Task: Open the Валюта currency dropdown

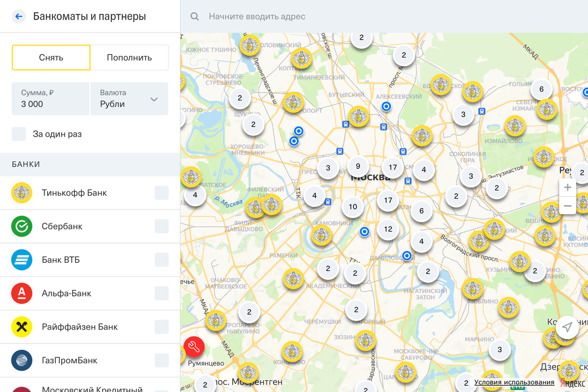Action: coord(129,98)
